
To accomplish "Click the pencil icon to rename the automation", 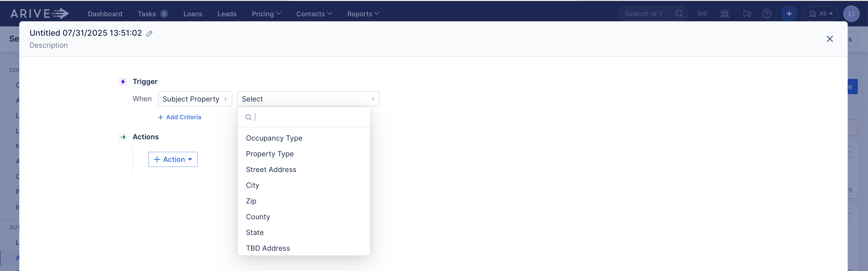I will coord(150,33).
